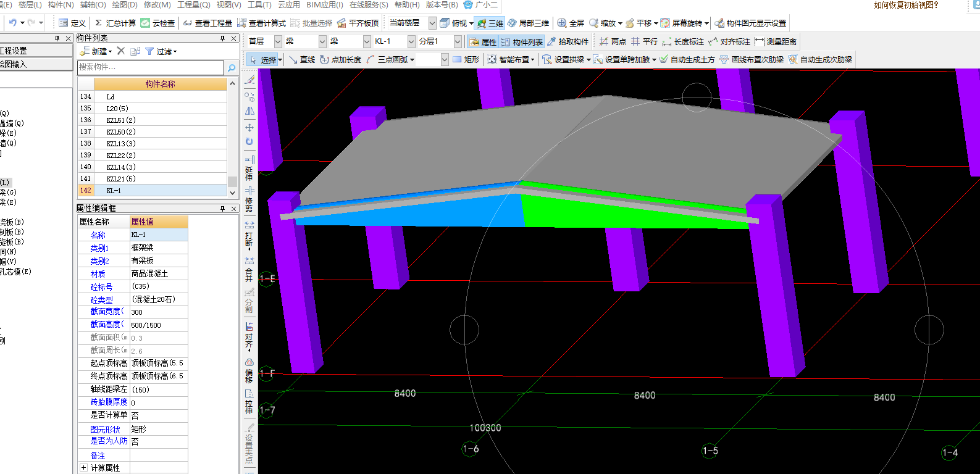Open the 首层 floor dropdown
This screenshot has width=980, height=474.
278,41
